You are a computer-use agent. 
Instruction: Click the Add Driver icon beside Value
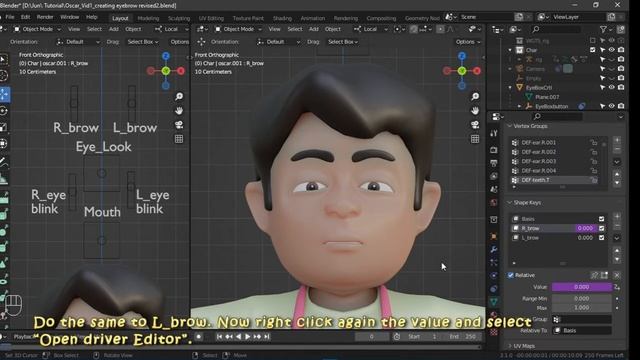point(617,287)
